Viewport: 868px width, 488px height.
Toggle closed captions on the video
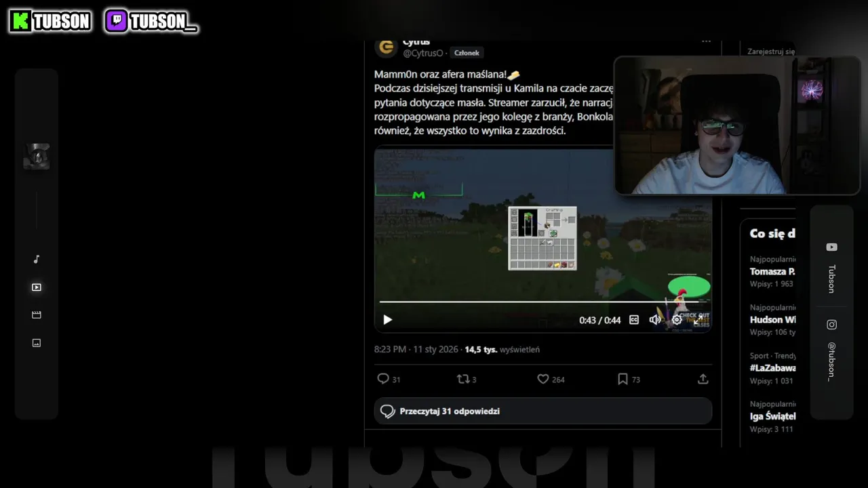coord(634,320)
